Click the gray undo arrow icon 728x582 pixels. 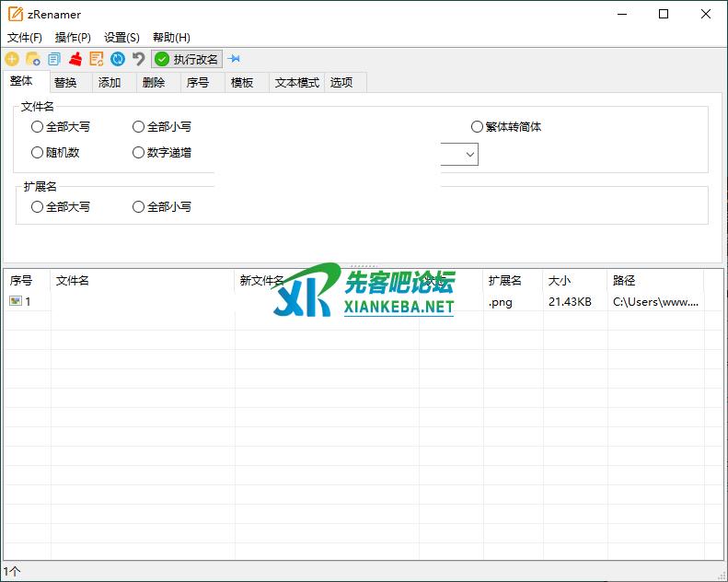138,59
